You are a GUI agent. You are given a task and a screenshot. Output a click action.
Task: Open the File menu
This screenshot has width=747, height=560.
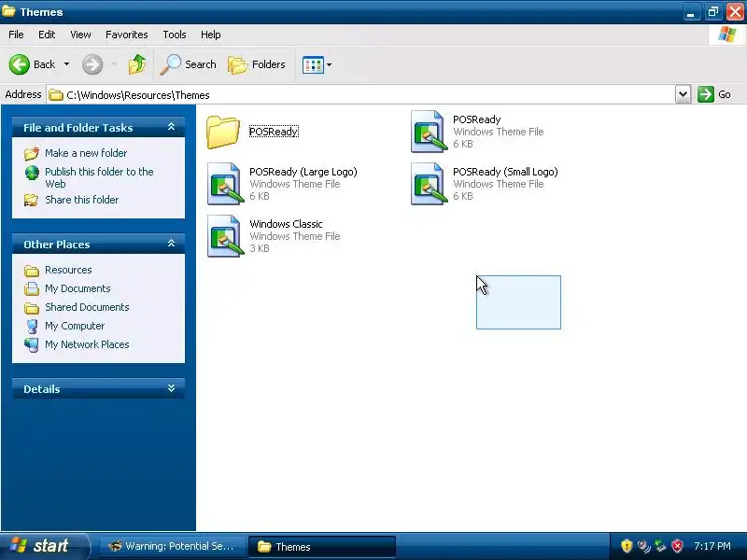[16, 35]
